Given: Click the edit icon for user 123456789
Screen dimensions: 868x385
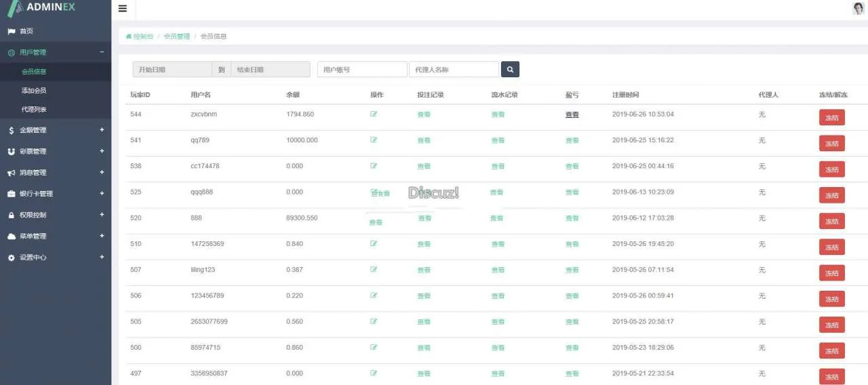Looking at the screenshot, I should click(x=374, y=296).
